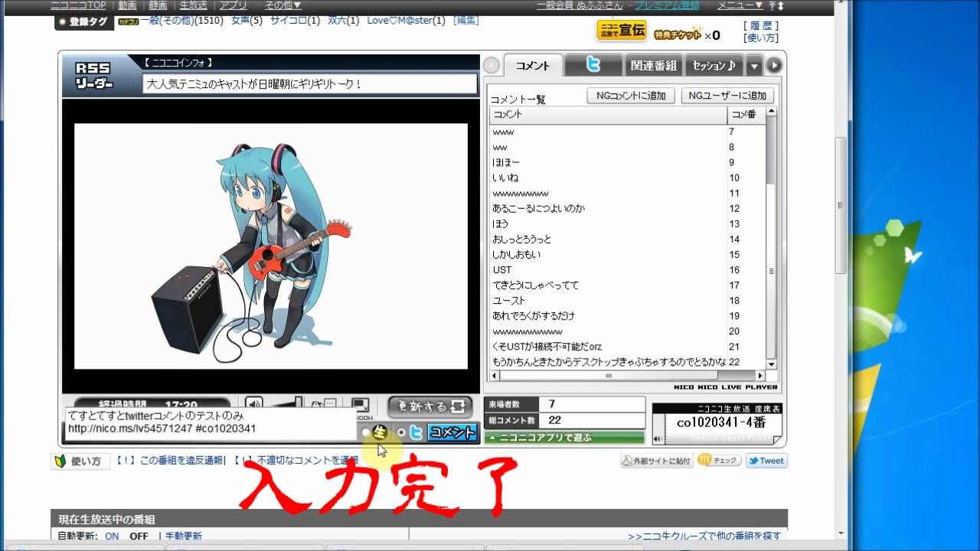Switch to the 関連番組 tab
Viewport: 980px width, 551px height.
point(653,66)
